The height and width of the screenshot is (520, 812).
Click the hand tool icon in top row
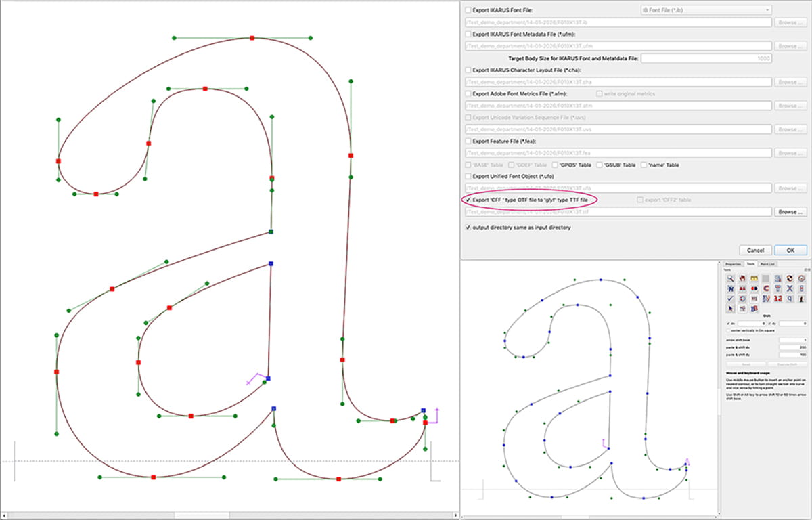(742, 278)
